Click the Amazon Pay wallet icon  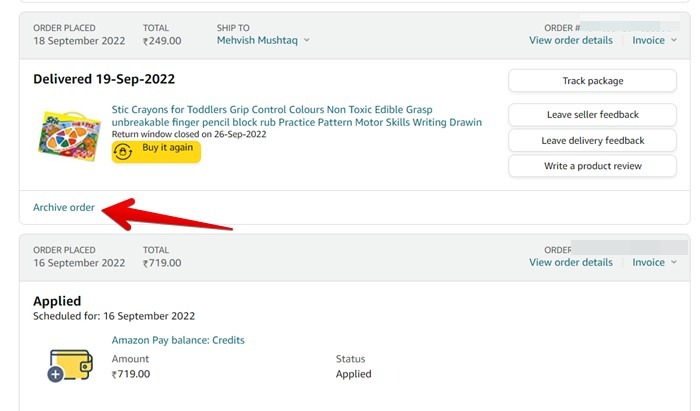point(70,365)
